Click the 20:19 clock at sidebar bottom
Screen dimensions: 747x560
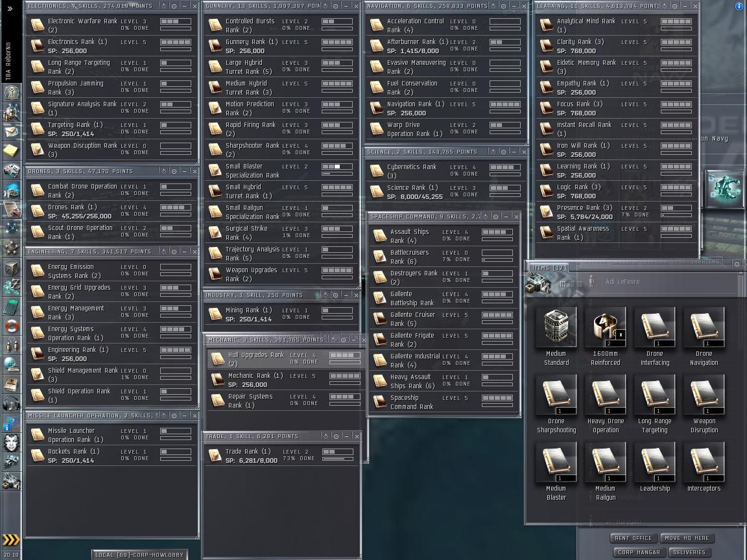point(10,555)
